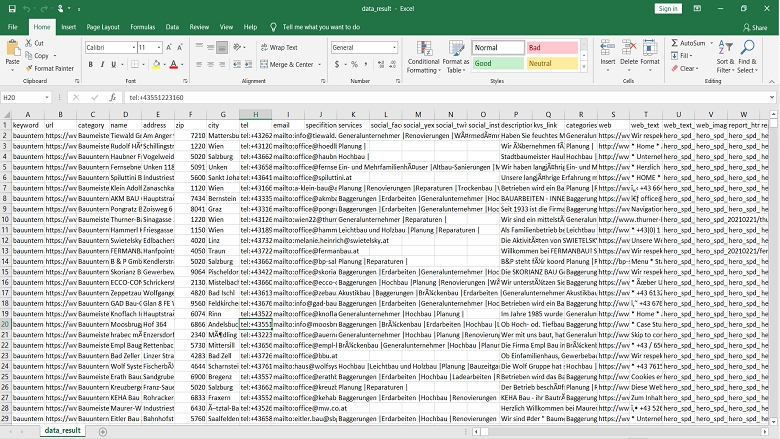Open the General number format dropdown
Screen dimensions: 780x439
point(394,47)
